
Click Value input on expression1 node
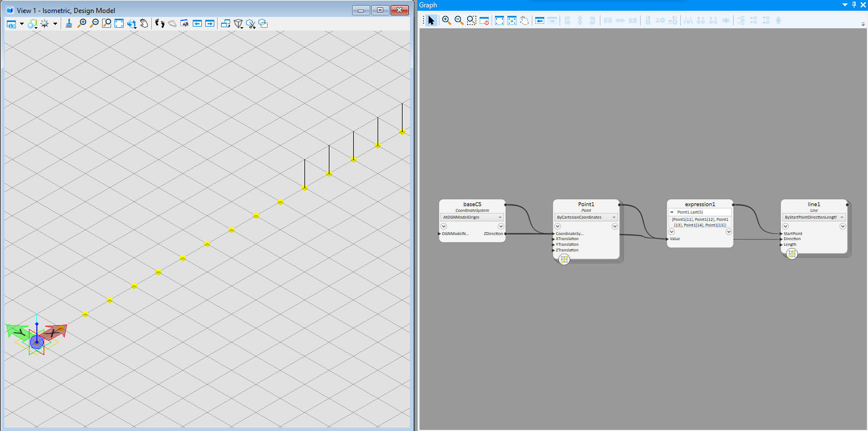[x=674, y=239]
